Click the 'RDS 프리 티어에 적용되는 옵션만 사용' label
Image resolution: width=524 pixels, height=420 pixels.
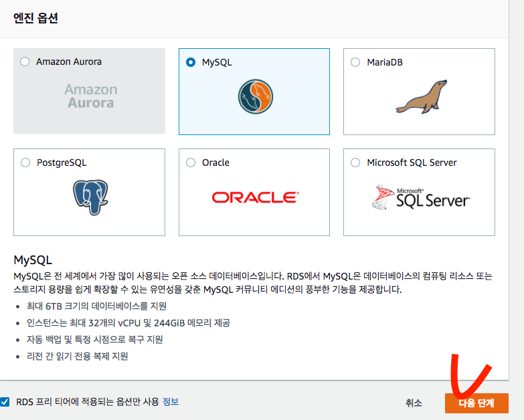click(88, 402)
